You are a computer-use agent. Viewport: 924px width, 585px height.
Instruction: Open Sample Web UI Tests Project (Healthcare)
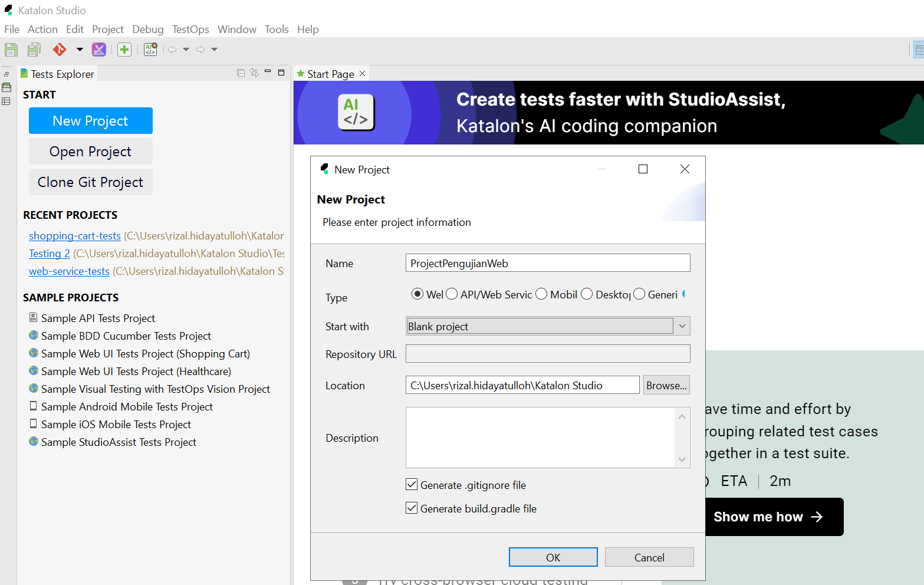click(136, 372)
